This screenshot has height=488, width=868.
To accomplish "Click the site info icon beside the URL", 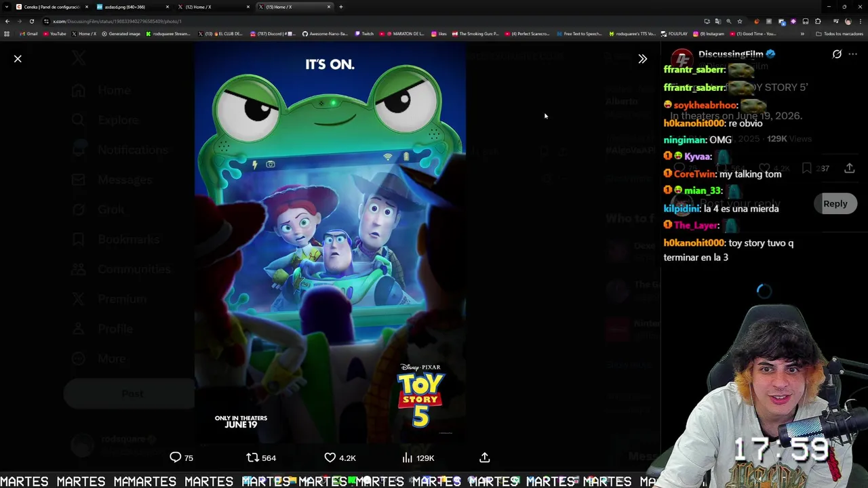I will (46, 21).
